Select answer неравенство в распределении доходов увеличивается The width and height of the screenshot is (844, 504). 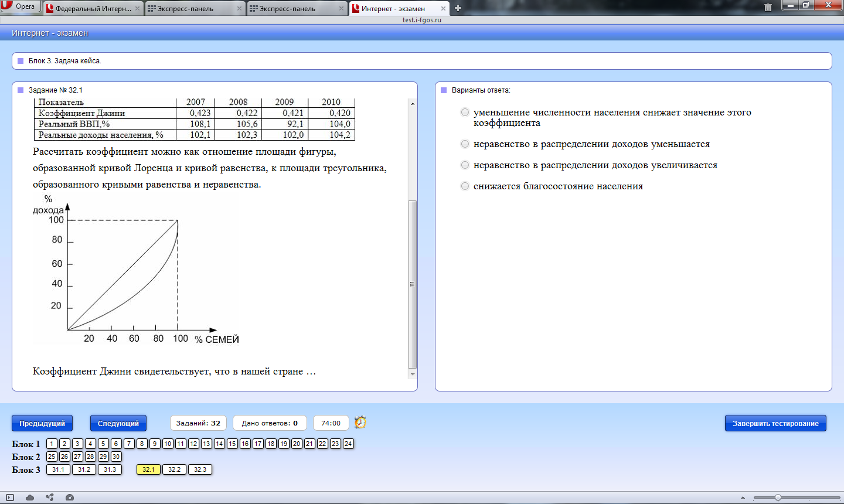click(x=465, y=165)
